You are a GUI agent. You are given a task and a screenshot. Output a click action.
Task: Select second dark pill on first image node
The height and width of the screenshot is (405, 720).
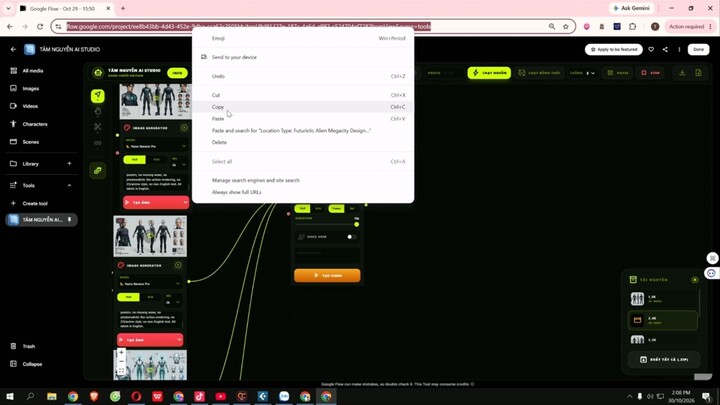(x=156, y=159)
